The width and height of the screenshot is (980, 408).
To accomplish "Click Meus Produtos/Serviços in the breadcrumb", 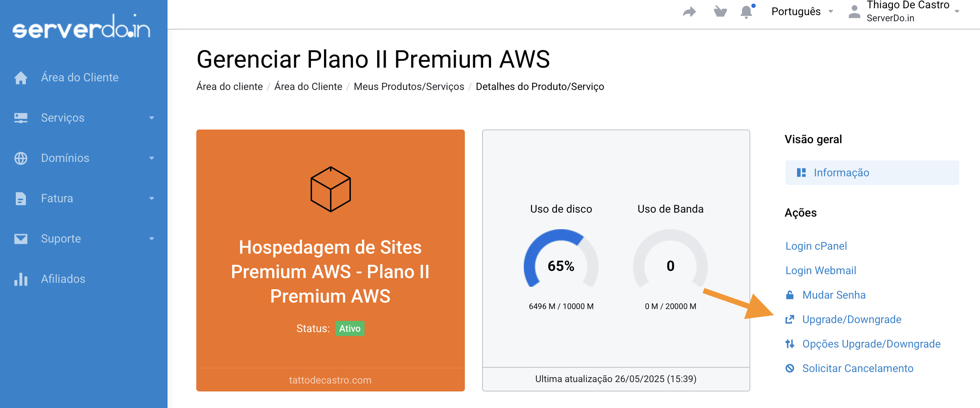I will (409, 87).
